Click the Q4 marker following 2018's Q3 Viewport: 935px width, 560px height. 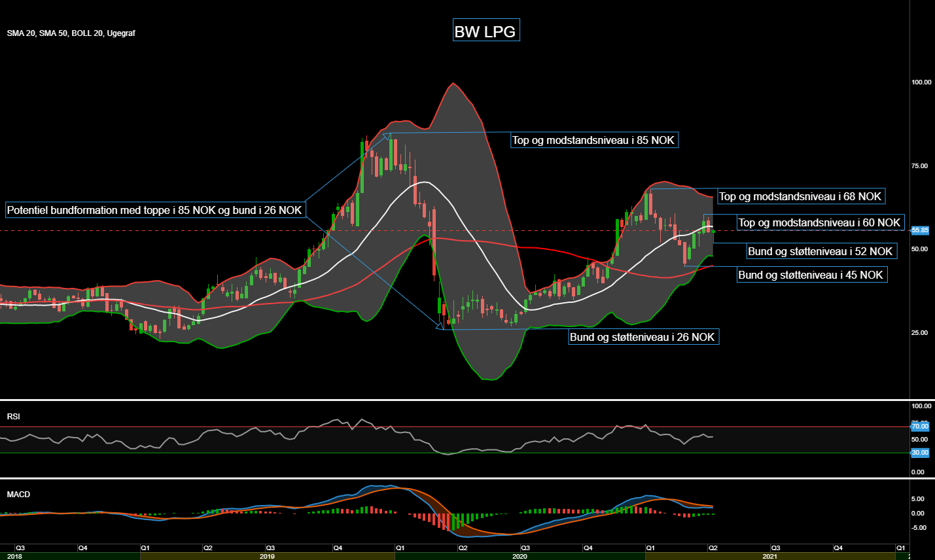(82, 548)
